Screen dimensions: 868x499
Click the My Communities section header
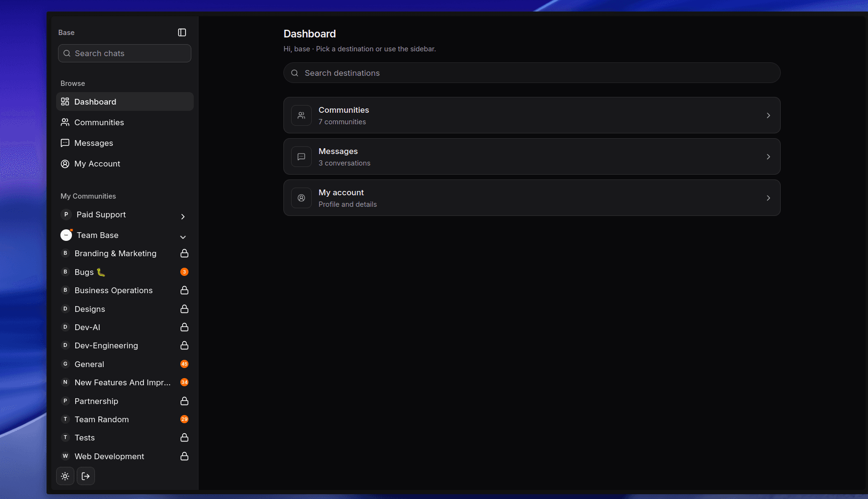point(88,196)
